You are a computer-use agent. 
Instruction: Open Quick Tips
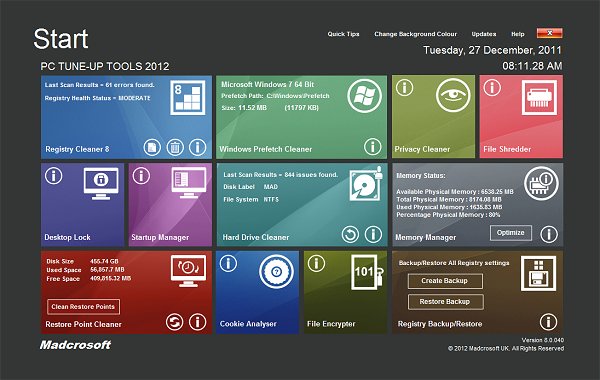coord(343,34)
